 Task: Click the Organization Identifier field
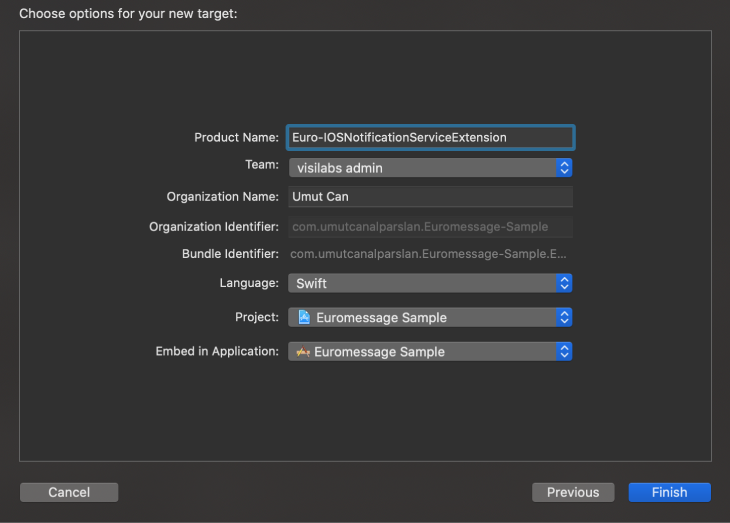pyautogui.click(x=431, y=227)
